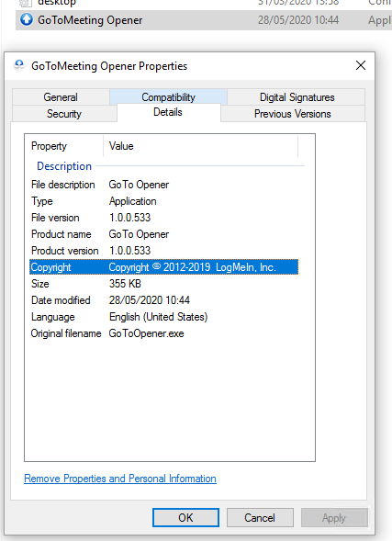Select the Product version row
This screenshot has height=541, width=392.
[163, 251]
